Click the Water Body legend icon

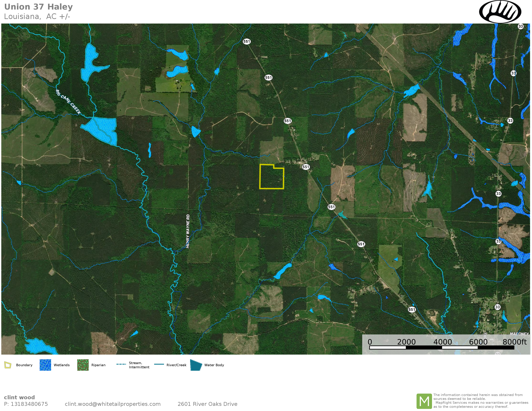(196, 365)
